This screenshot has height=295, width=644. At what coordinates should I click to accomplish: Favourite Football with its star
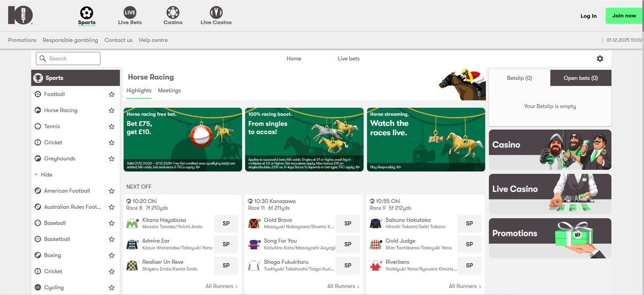click(x=112, y=94)
